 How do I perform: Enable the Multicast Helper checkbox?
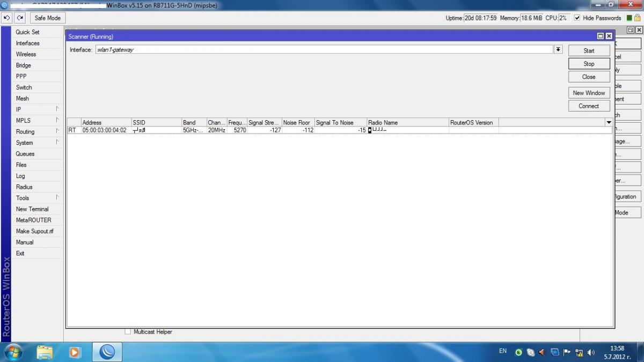tap(128, 332)
